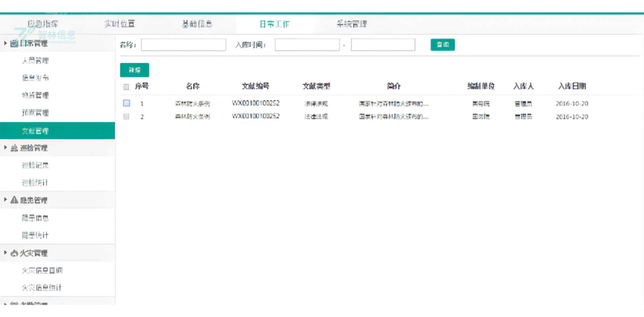Image resolution: width=644 pixels, height=317 pixels.
Task: Collapse the 火灾管理 section arrow
Action: point(5,252)
